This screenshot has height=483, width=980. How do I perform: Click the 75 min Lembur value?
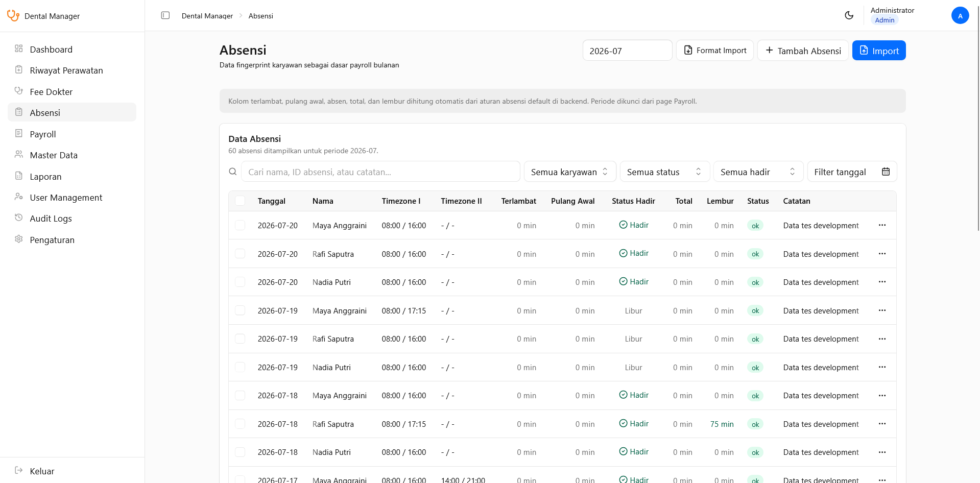722,424
